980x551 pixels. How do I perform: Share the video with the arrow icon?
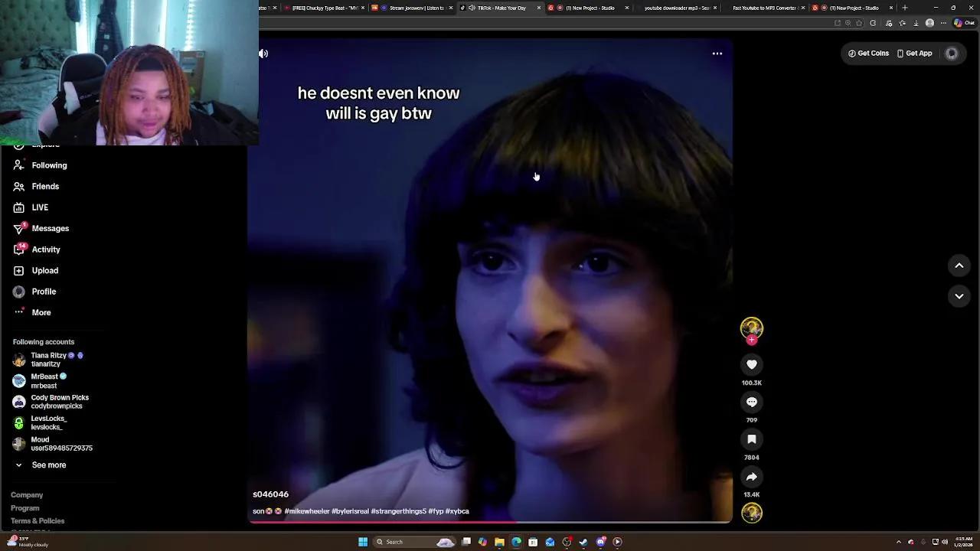pos(752,477)
